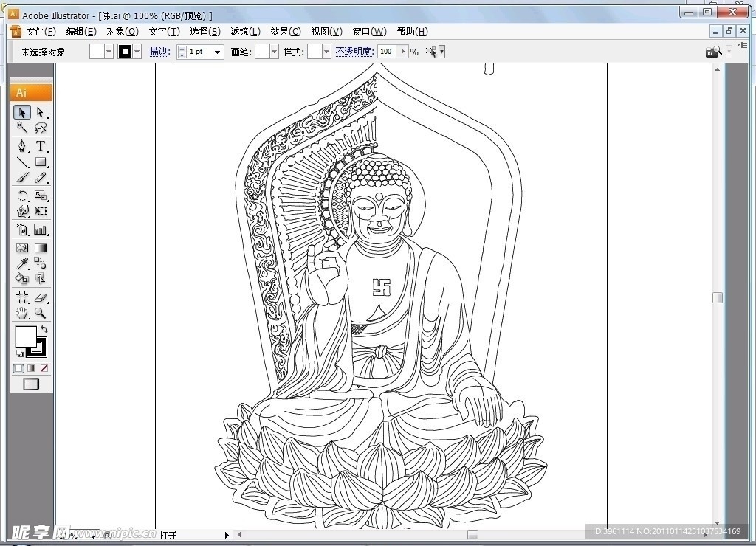
Task: Pick the Direct Selection tool
Action: coord(41,112)
